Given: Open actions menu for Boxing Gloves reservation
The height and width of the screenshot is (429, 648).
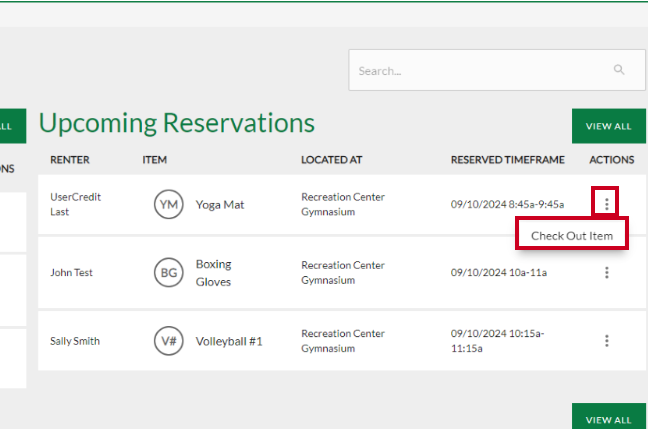Looking at the screenshot, I should (x=606, y=272).
